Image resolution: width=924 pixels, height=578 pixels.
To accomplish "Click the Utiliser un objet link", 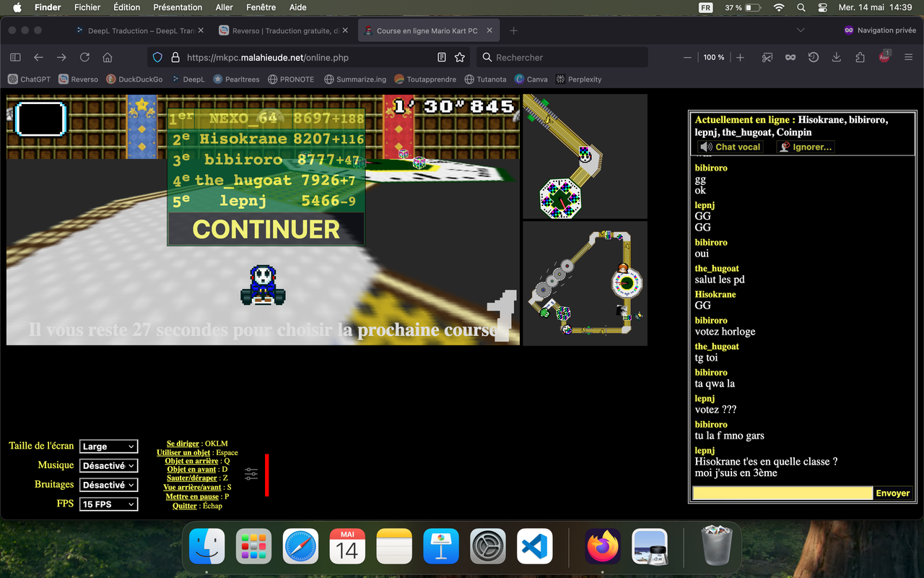I will (183, 452).
